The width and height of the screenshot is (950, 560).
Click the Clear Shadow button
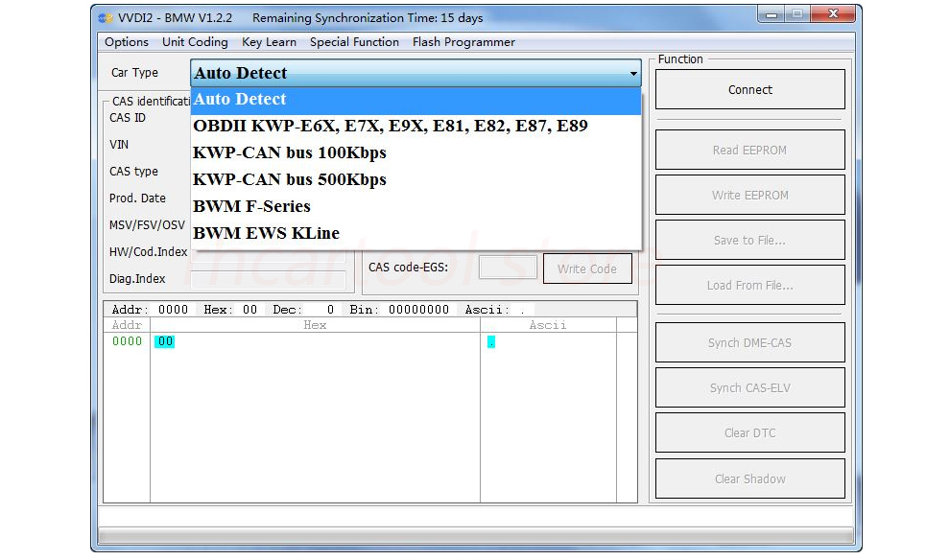point(750,478)
